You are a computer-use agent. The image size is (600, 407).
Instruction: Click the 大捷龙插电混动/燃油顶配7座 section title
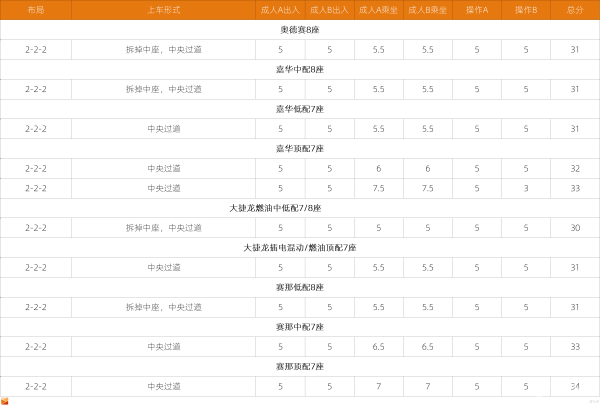[300, 247]
